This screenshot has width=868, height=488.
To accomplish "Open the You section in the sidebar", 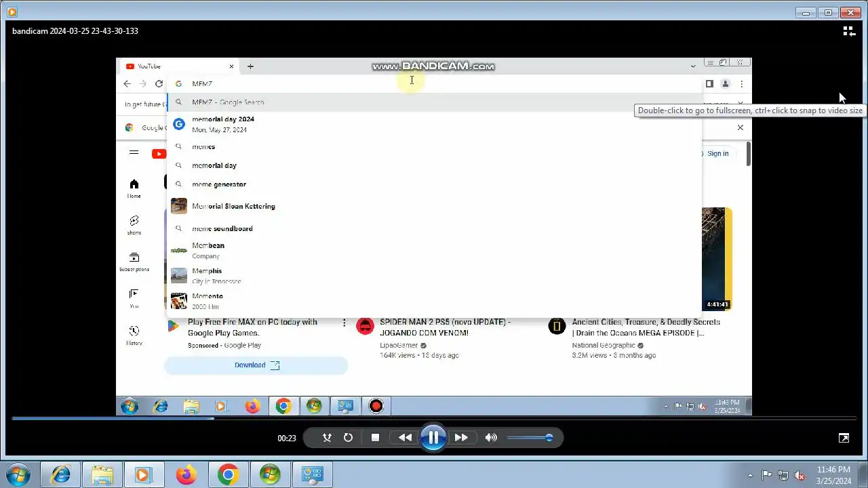I will [134, 298].
